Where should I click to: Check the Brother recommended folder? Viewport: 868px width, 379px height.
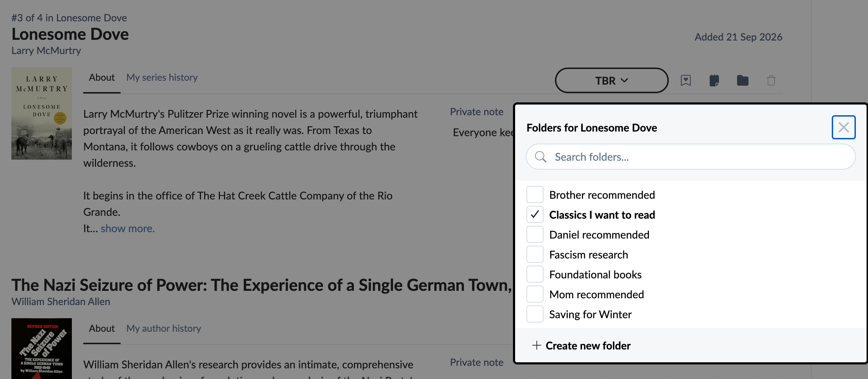coord(535,194)
